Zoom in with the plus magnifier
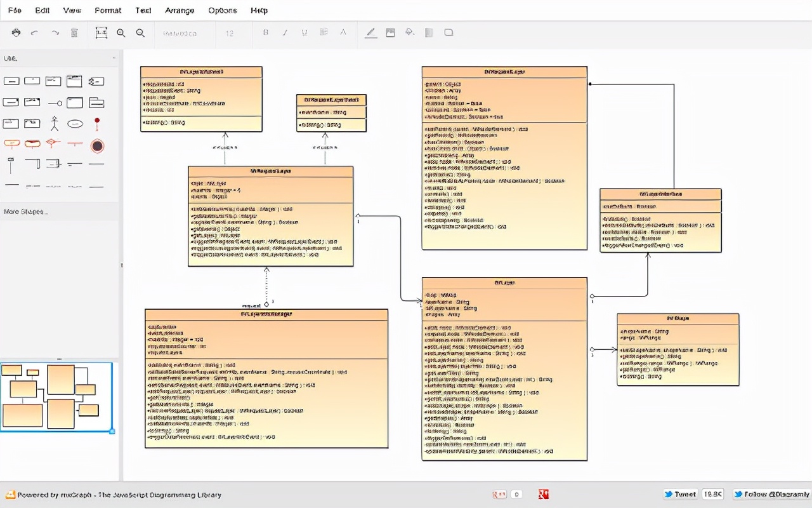812x508 pixels. tap(121, 33)
